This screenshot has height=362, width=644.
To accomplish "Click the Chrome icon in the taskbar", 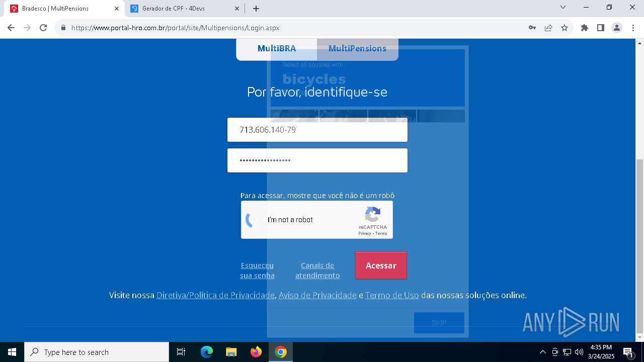I will [281, 352].
